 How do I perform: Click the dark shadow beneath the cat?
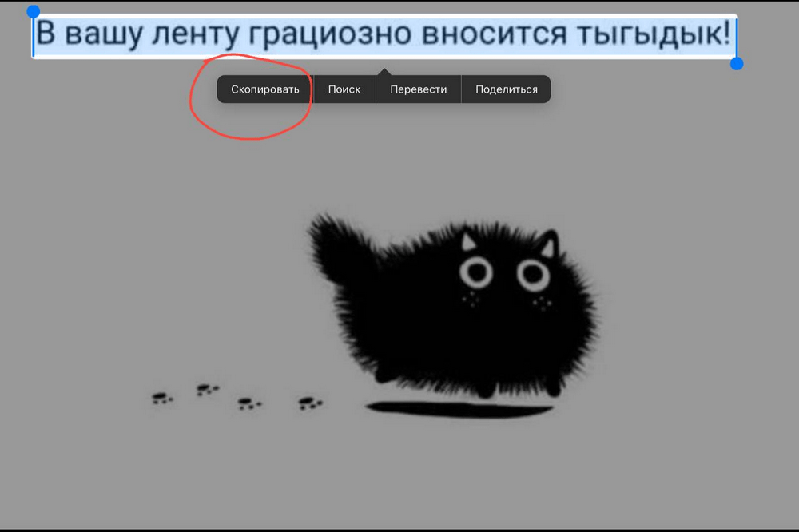tap(459, 409)
